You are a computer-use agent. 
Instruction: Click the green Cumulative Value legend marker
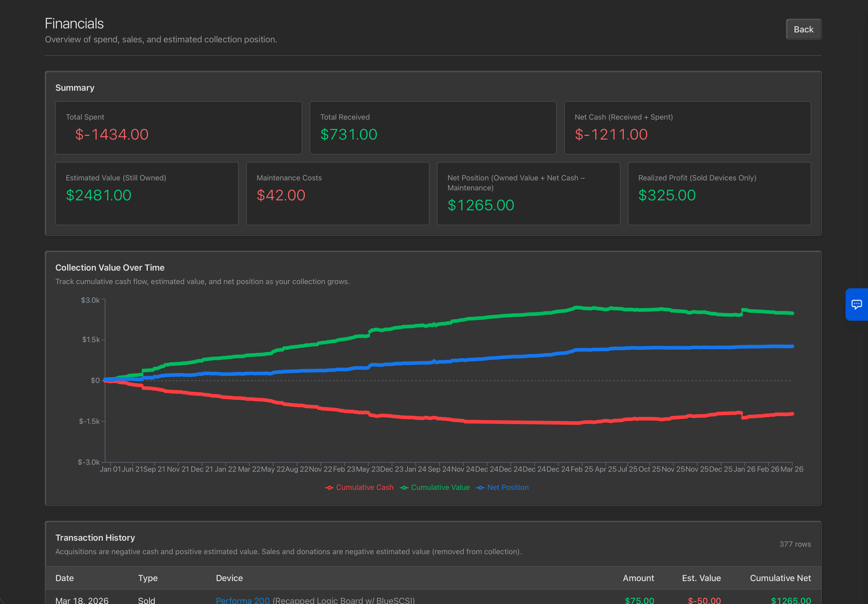click(404, 488)
